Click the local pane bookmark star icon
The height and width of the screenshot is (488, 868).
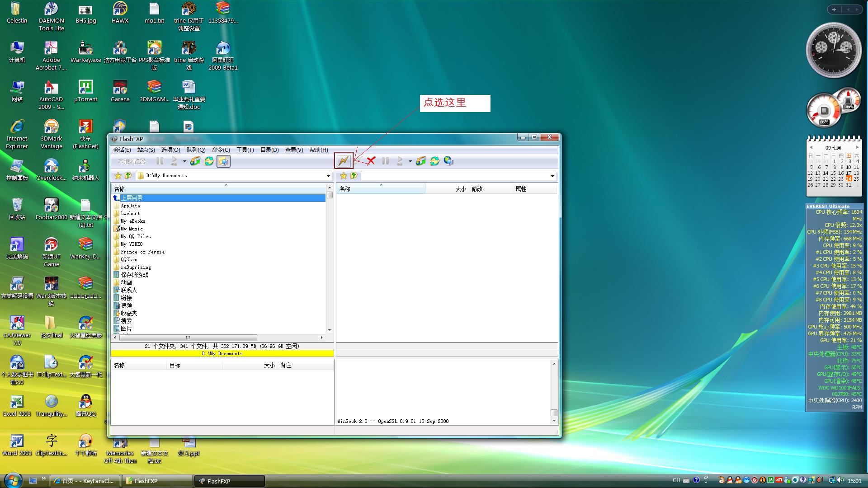click(x=118, y=176)
